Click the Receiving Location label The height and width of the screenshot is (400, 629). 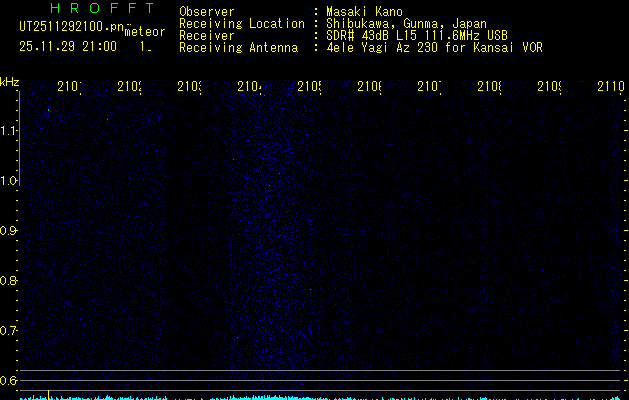click(242, 24)
